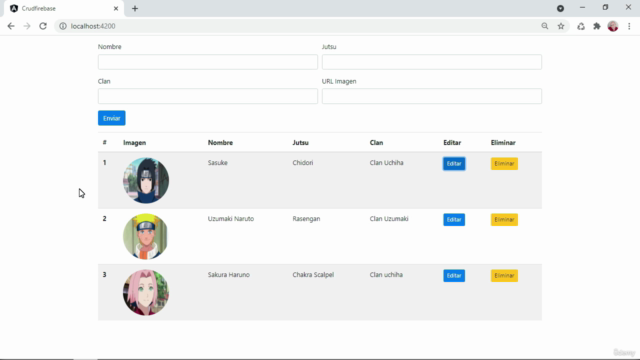The image size is (640, 360).
Task: Open the Extensions puzzle menu
Action: pos(597,26)
